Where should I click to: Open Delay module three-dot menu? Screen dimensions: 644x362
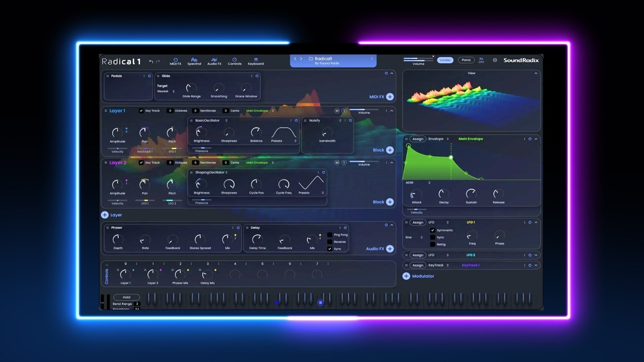(x=340, y=228)
